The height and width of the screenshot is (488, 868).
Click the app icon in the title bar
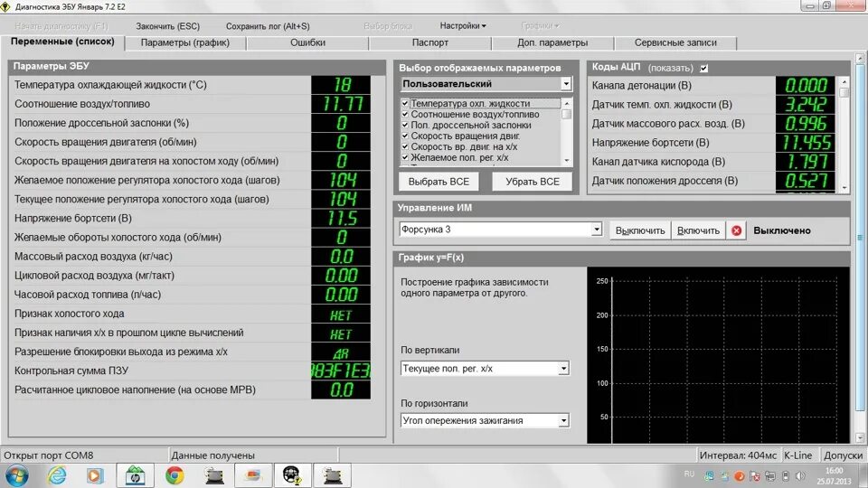pos(5,6)
